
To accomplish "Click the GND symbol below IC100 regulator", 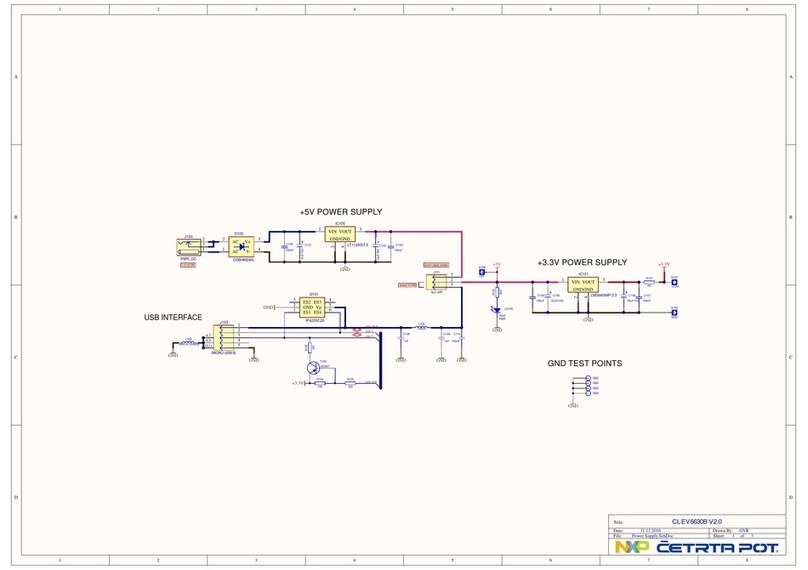I will [345, 269].
